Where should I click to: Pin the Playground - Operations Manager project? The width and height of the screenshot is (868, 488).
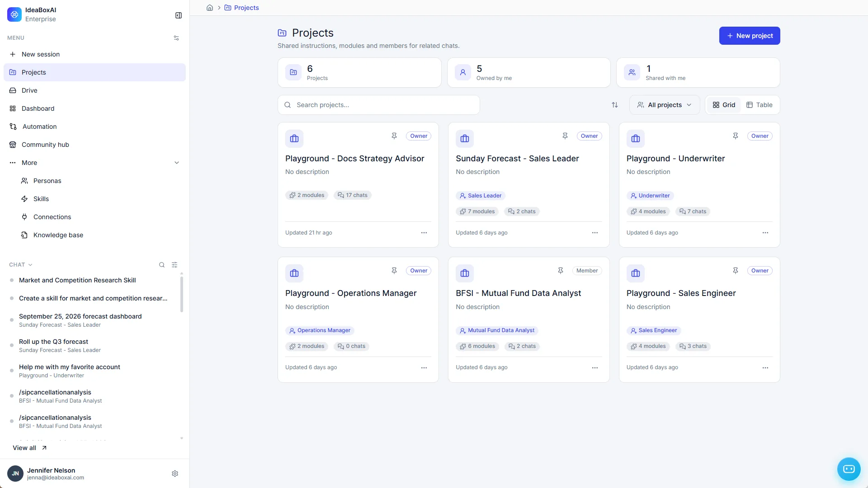(x=394, y=271)
